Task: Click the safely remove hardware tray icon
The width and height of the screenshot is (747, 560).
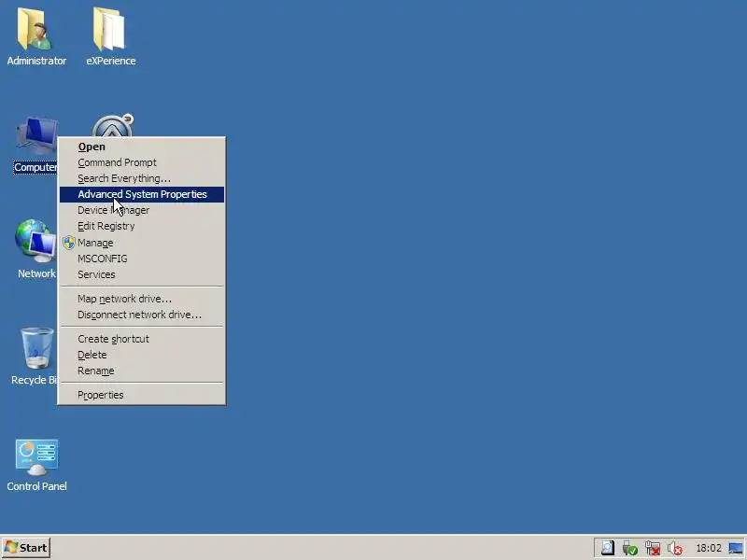Action: (x=629, y=548)
